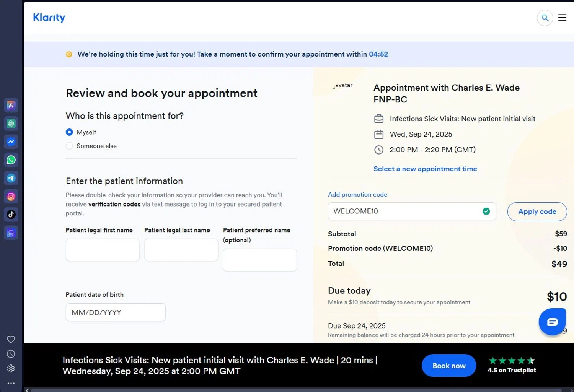Open the Aria AI sidebar icon
The image size is (574, 392).
point(11,105)
